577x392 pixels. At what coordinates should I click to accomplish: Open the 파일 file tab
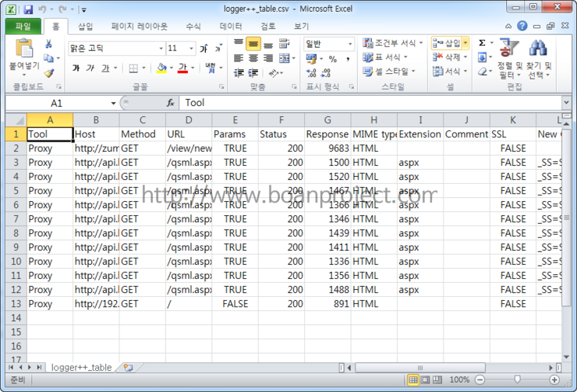click(x=23, y=26)
